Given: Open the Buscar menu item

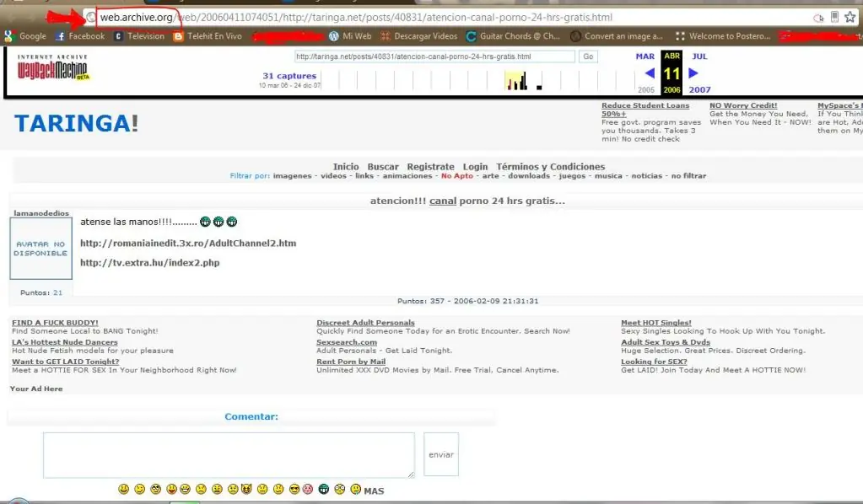Looking at the screenshot, I should (383, 167).
